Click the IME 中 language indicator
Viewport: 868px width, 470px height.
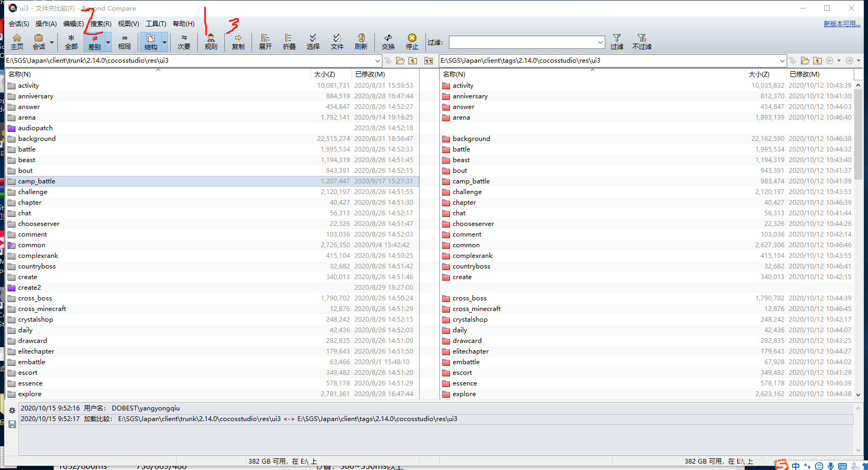point(796,466)
